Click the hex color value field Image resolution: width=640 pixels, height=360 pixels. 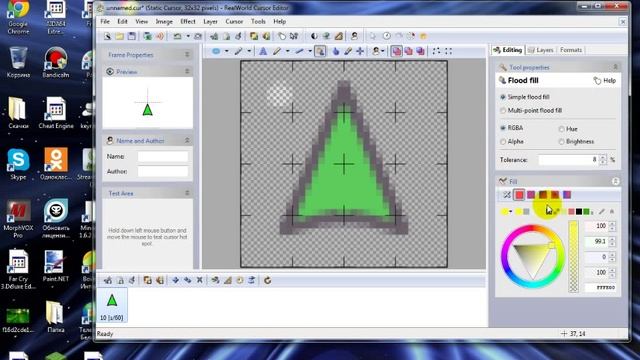(600, 288)
